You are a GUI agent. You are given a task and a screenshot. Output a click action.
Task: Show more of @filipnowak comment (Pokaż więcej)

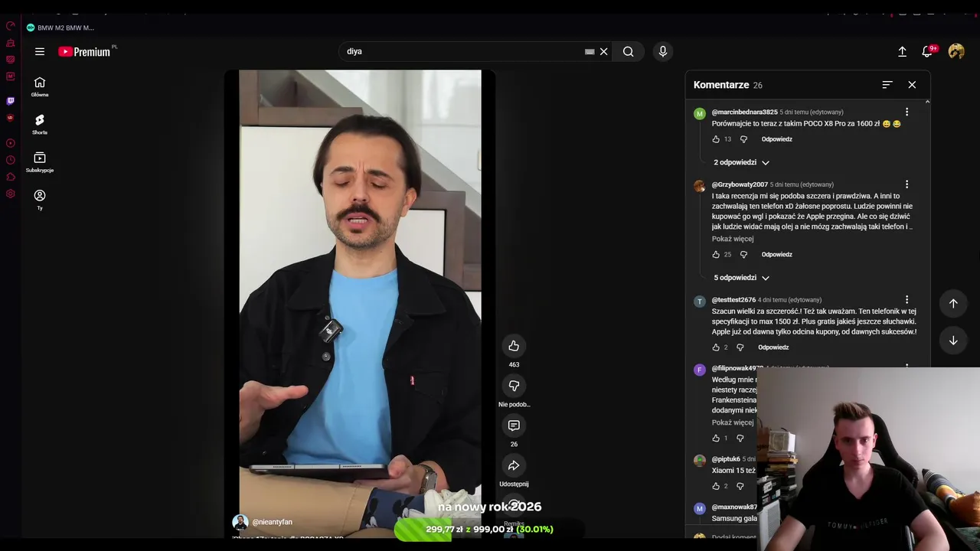733,422
